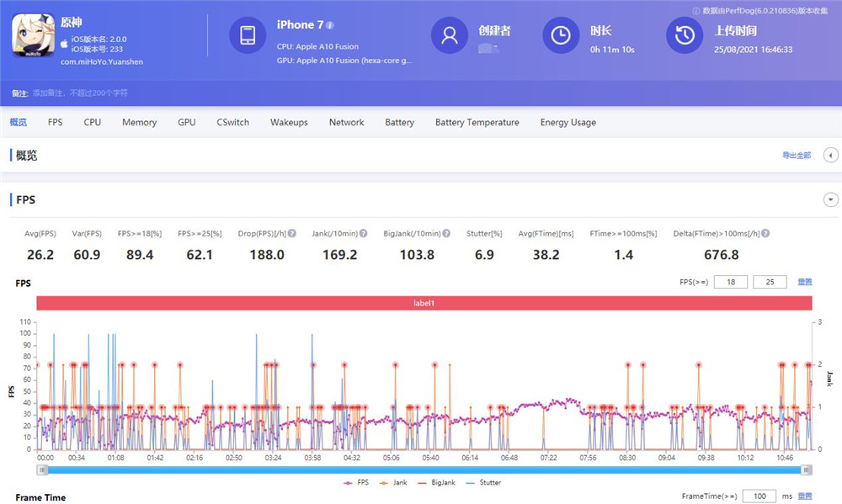The height and width of the screenshot is (504, 842).
Task: Reset the FPS threshold values
Action: tap(805, 282)
